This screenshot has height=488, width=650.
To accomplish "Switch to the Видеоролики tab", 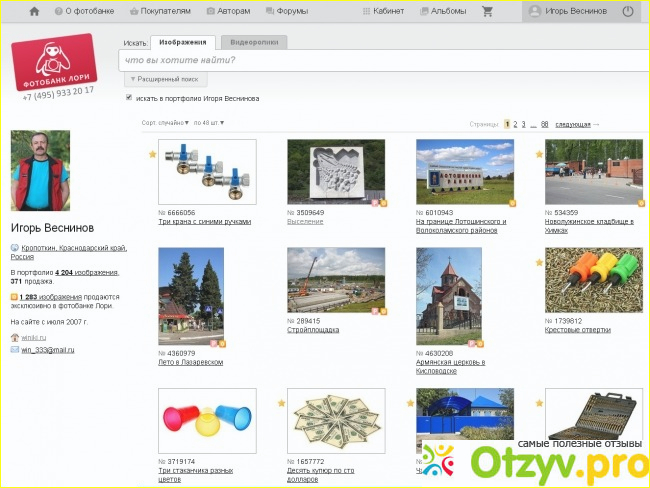I will [x=254, y=43].
